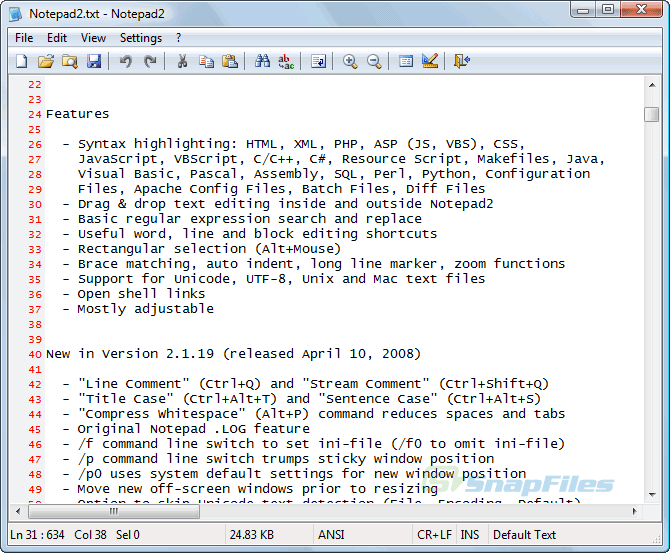Click the CR+LF line ending status field
This screenshot has width=670, height=553.
[x=435, y=535]
